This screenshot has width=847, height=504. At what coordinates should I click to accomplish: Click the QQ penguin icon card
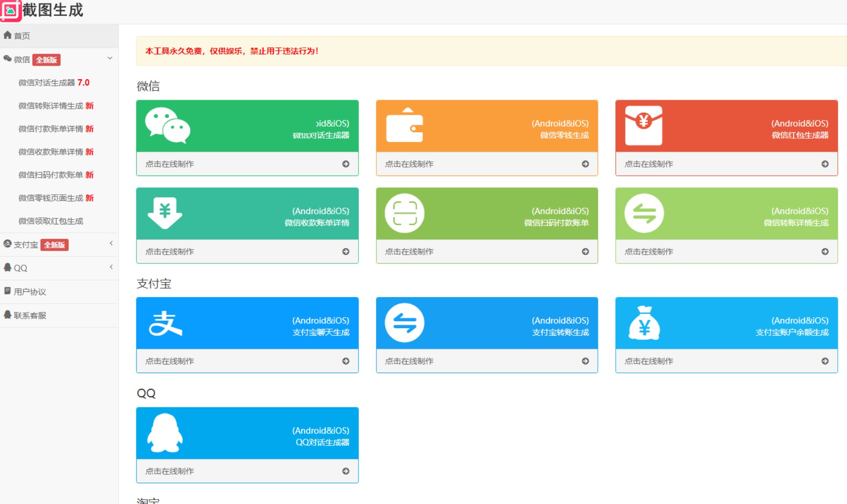[x=165, y=433]
